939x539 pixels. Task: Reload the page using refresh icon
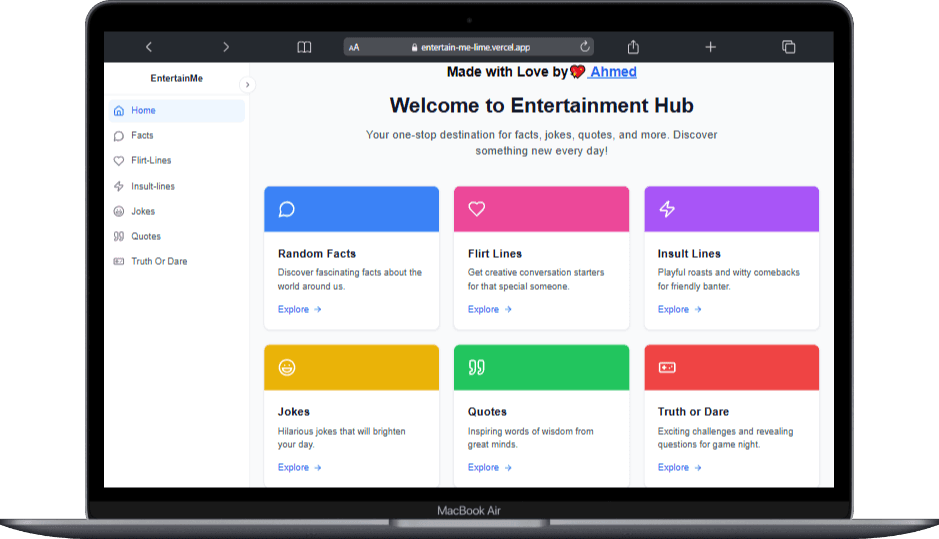pyautogui.click(x=585, y=46)
